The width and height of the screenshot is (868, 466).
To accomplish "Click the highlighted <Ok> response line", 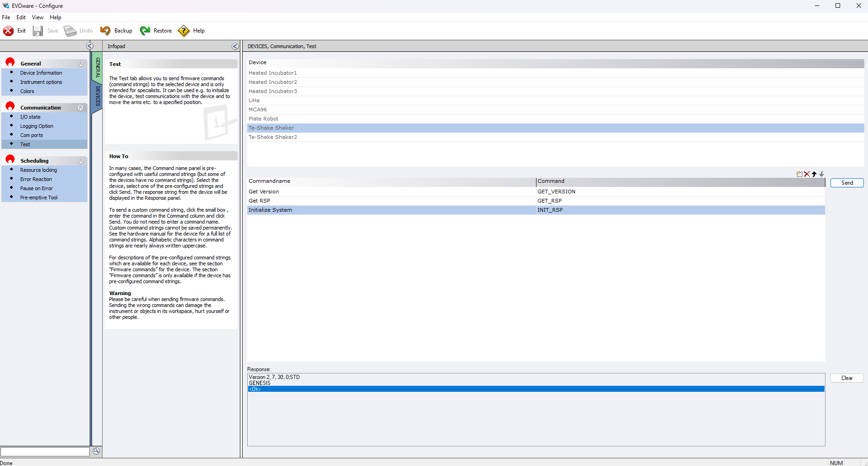I will click(x=536, y=389).
